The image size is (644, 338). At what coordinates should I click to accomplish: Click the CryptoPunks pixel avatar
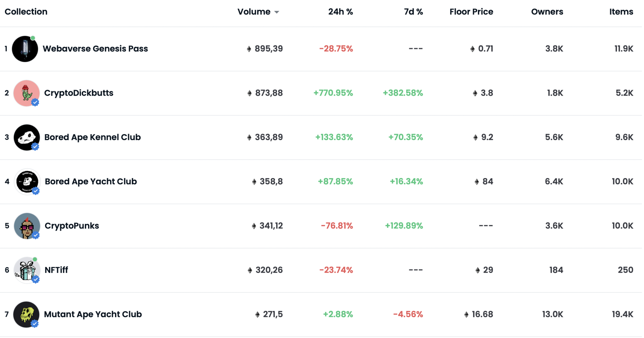(27, 226)
